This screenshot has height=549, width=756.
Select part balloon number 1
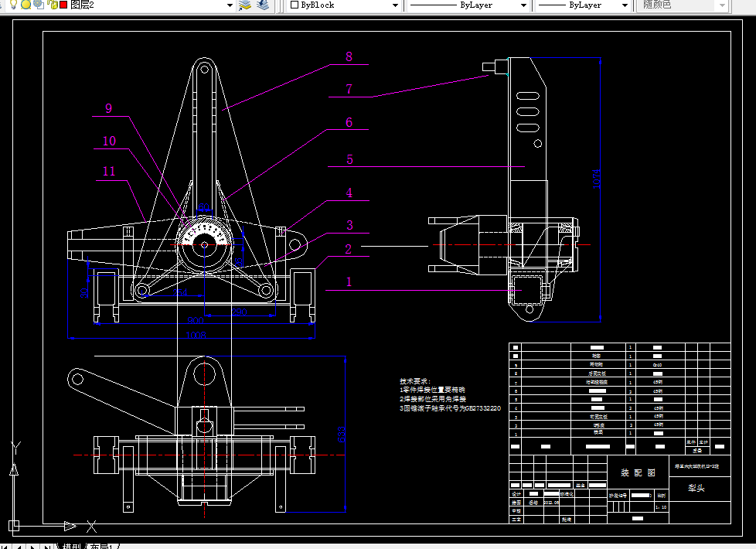(349, 281)
